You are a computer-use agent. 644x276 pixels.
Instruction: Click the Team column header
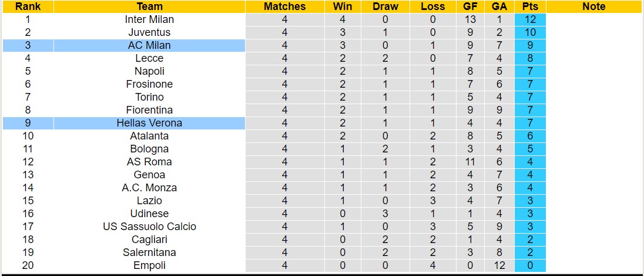(149, 6)
